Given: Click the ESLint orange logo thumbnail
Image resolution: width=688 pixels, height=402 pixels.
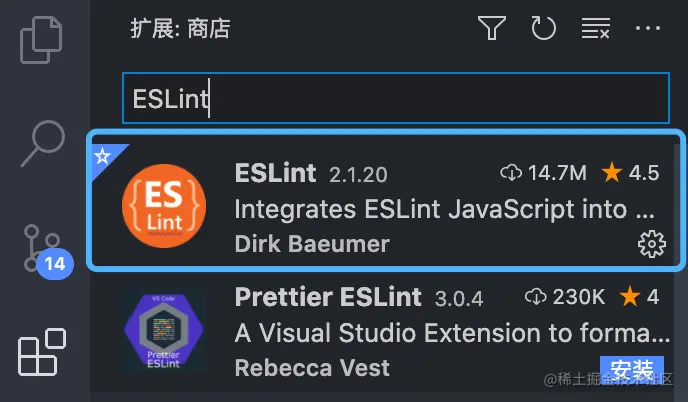Looking at the screenshot, I should pos(164,206).
